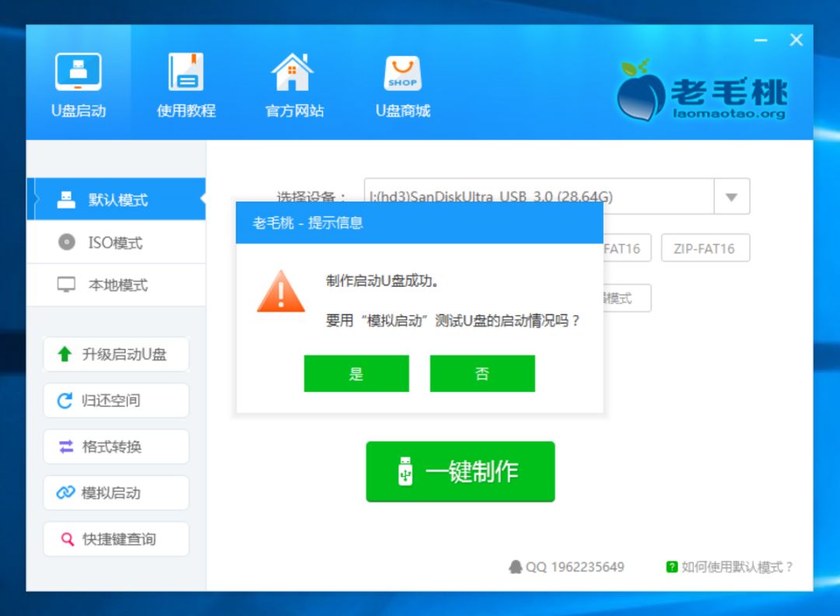Viewport: 840px width, 616px height.
Task: Open the U盘商城 USB store
Action: [401, 80]
